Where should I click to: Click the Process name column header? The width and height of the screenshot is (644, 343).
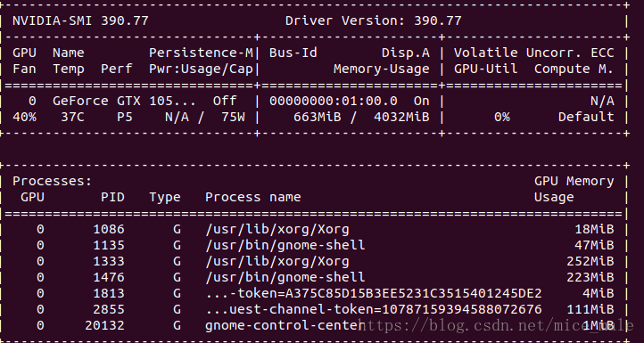click(253, 197)
